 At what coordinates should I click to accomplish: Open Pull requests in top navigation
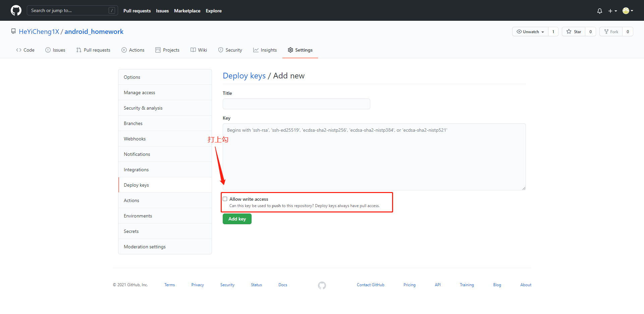click(137, 11)
